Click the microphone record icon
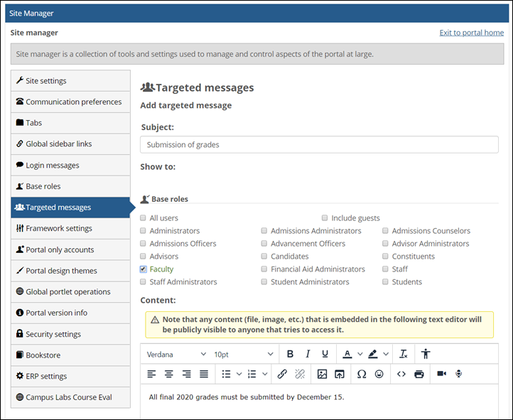Screen dimensions: 513x420 [x=459, y=374]
